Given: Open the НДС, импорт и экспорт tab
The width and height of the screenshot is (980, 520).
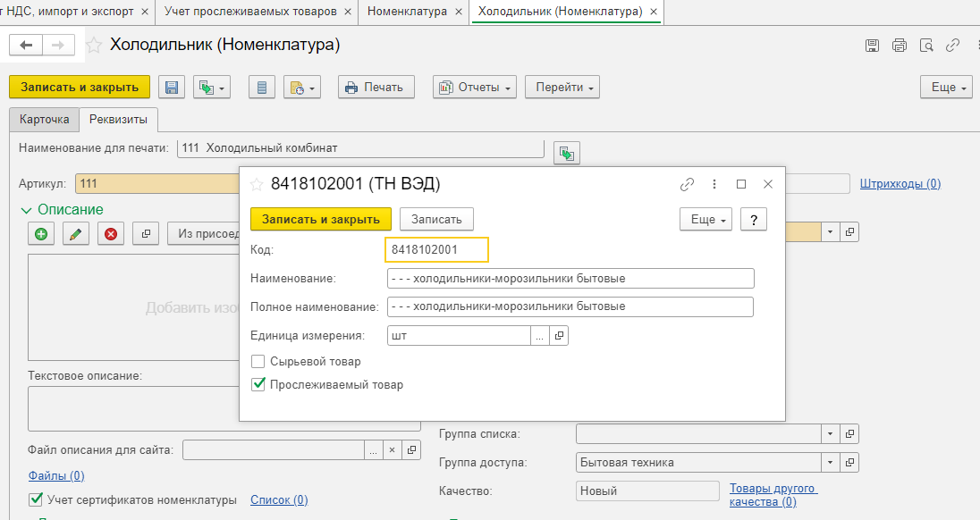Looking at the screenshot, I should tap(70, 12).
